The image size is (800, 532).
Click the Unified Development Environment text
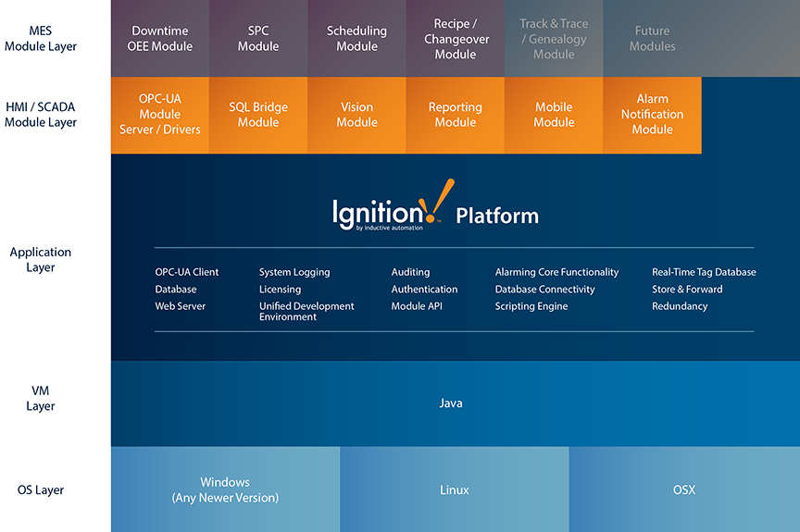point(306,312)
